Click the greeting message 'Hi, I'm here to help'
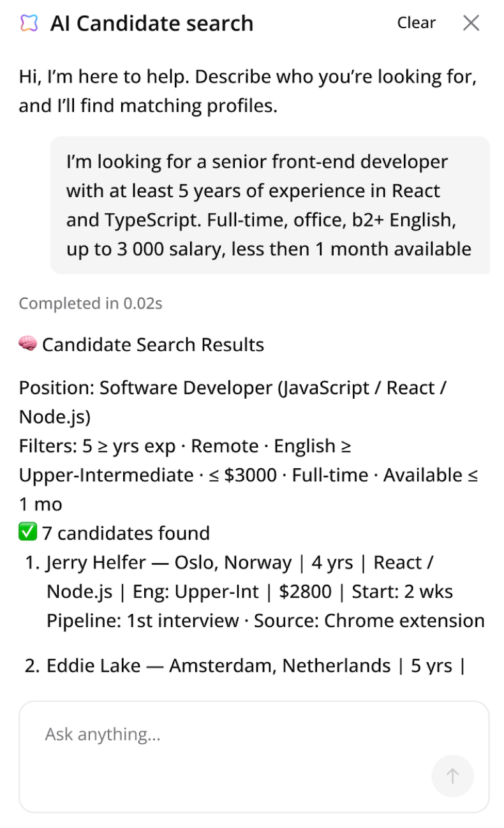 (x=248, y=91)
